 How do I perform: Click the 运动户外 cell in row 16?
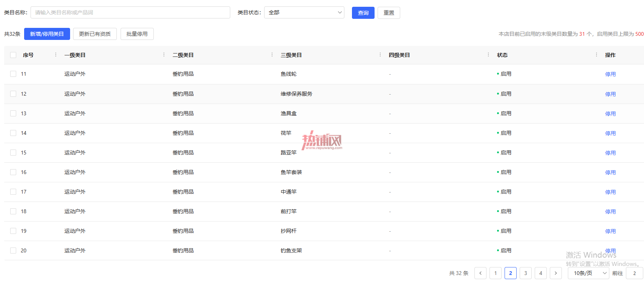click(75, 172)
